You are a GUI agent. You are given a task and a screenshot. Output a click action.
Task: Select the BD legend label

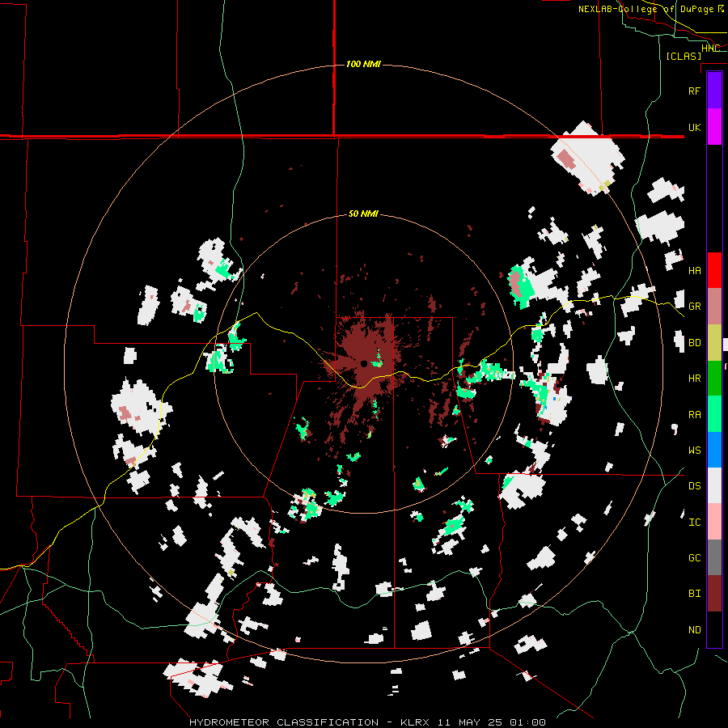click(694, 343)
